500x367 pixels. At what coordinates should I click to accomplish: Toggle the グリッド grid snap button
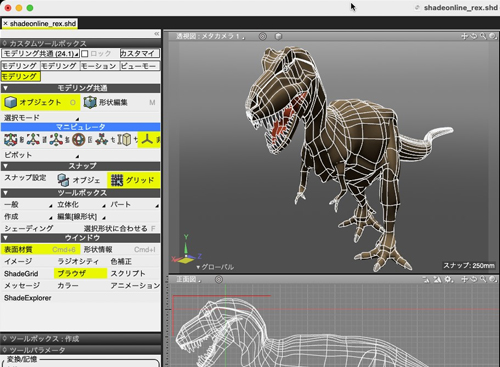point(134,180)
